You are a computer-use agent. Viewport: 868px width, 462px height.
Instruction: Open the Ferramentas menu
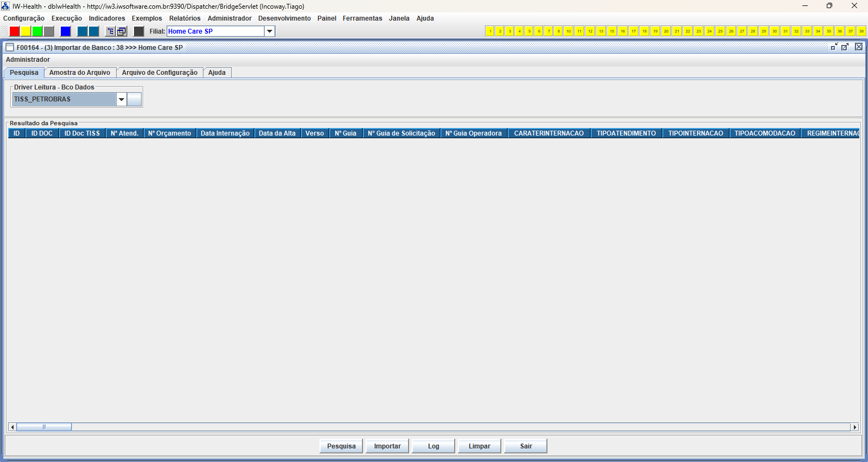click(x=362, y=18)
